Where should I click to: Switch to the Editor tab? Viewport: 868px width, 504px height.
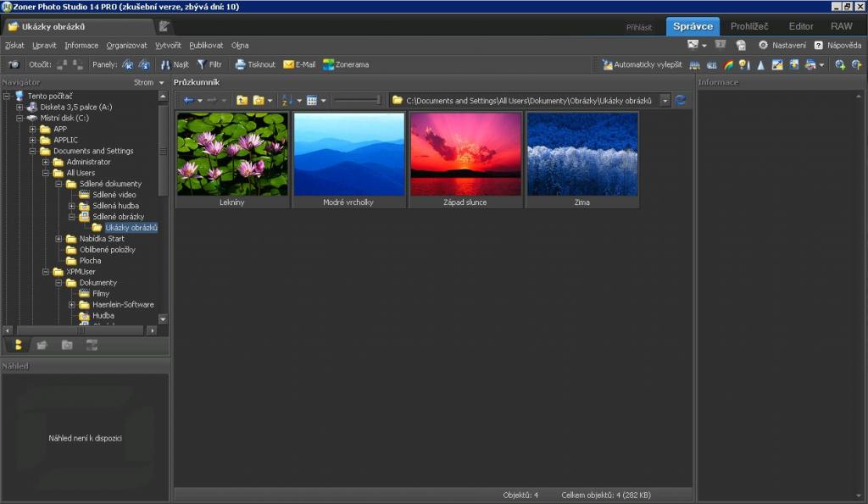pyautogui.click(x=800, y=26)
